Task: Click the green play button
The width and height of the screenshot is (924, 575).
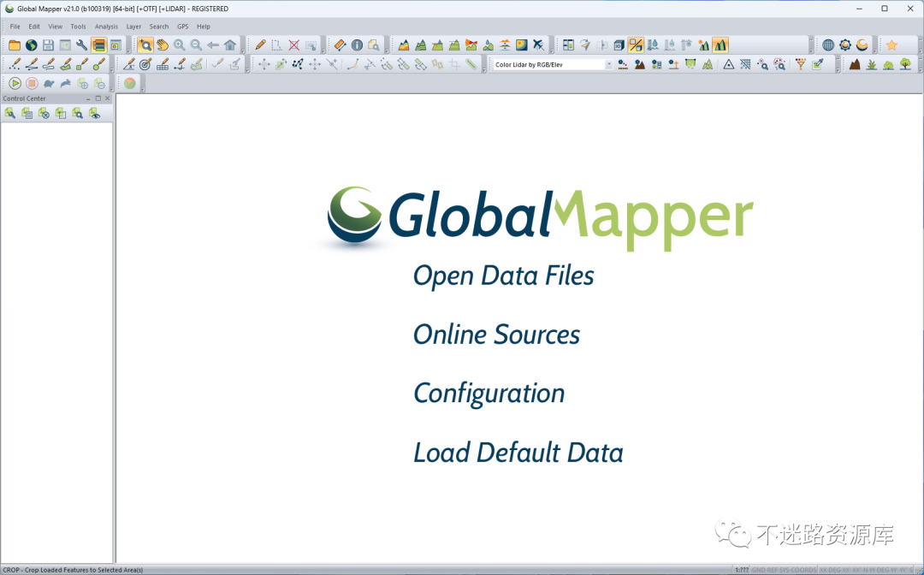Action: pos(15,84)
